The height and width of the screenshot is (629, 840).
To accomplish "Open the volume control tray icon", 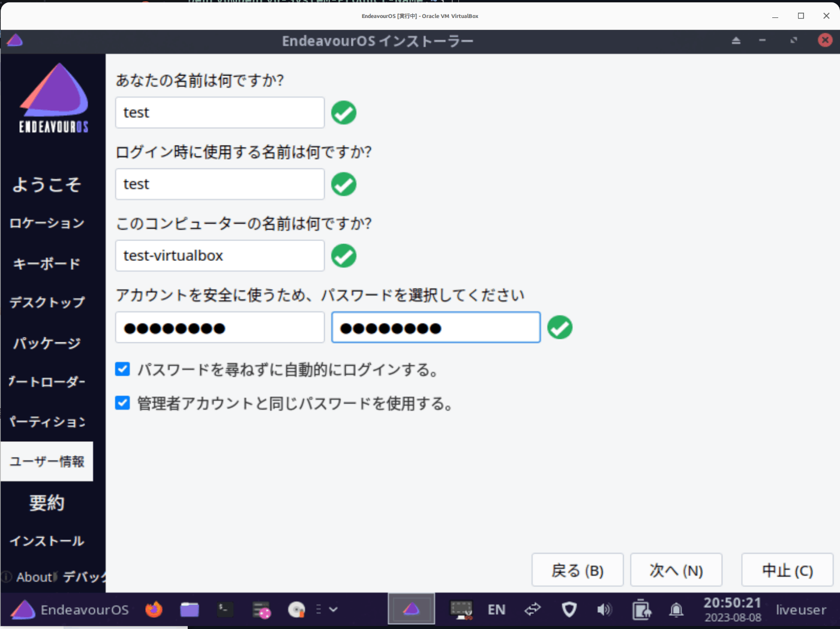I will click(604, 610).
